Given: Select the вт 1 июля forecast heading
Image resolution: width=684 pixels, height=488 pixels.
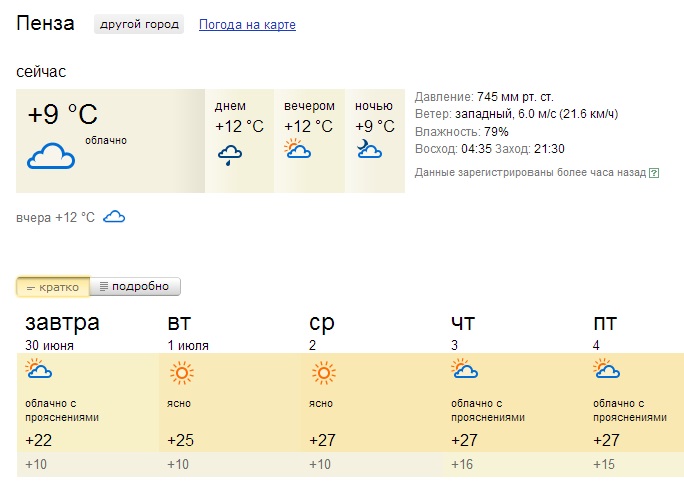Looking at the screenshot, I should [x=188, y=332].
